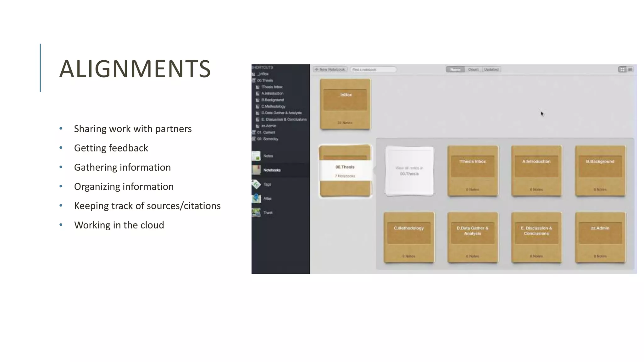Open the Tags sidebar icon
The width and height of the screenshot is (644, 362).
click(x=256, y=184)
